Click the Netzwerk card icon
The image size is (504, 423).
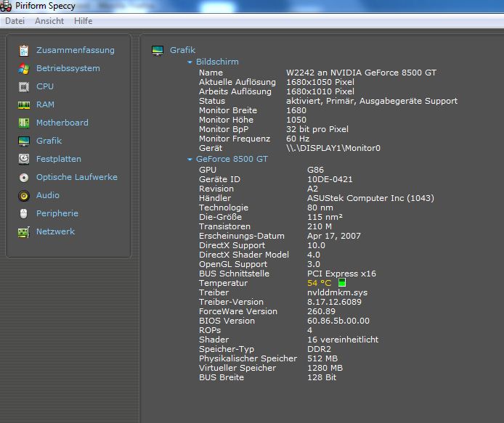pos(24,232)
